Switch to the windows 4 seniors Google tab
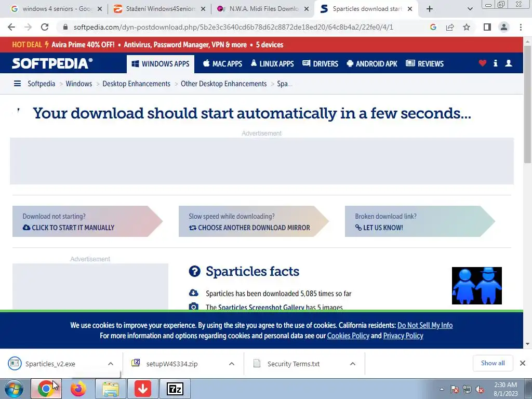This screenshot has height=399, width=532. point(57,9)
